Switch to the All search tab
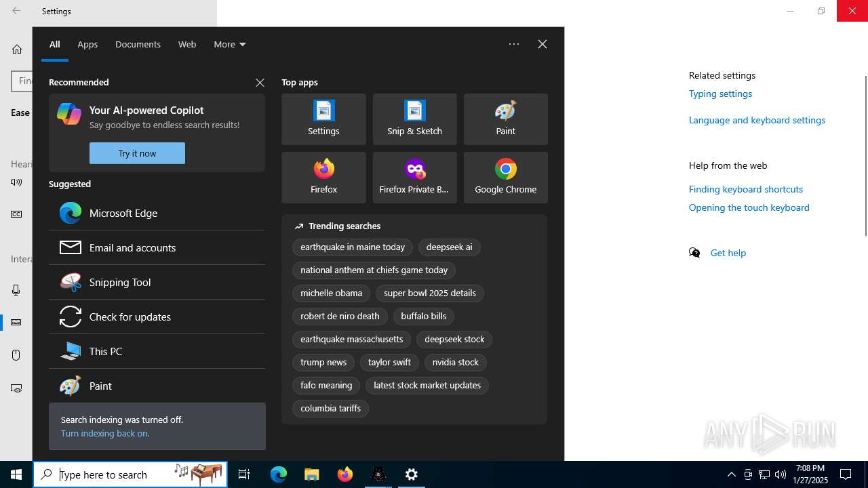The height and width of the screenshot is (488, 868). (x=55, y=44)
